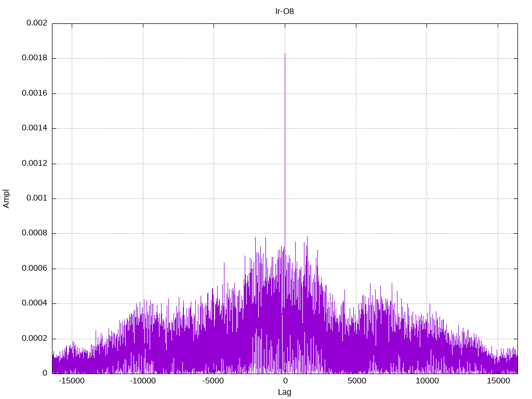The height and width of the screenshot is (399, 532).
Task: Click the -15000 x-axis tick label
Action: click(72, 381)
